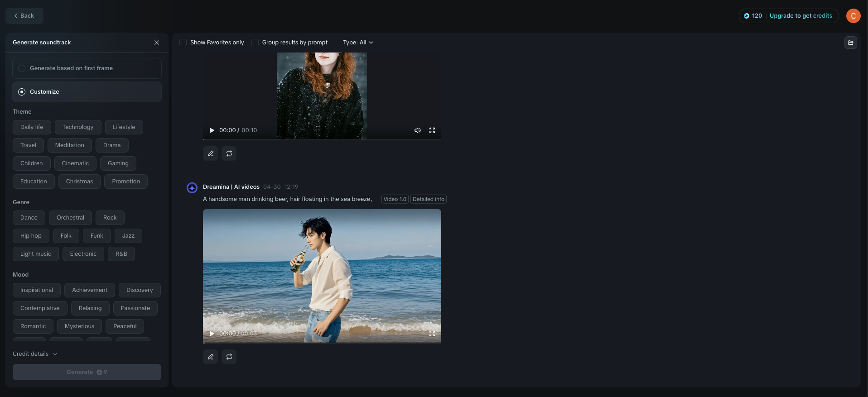The height and width of the screenshot is (397, 868).
Task: Open the folder icon at top right
Action: [851, 43]
